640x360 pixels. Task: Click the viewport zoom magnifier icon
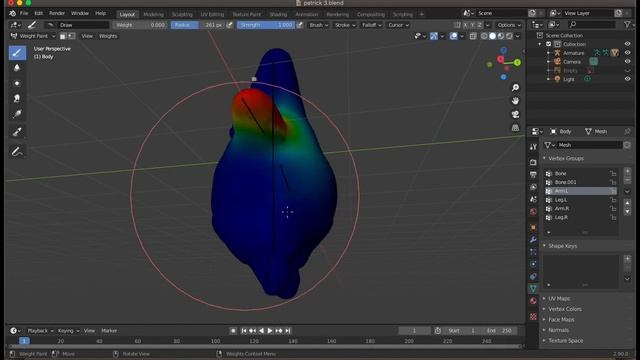(x=516, y=88)
